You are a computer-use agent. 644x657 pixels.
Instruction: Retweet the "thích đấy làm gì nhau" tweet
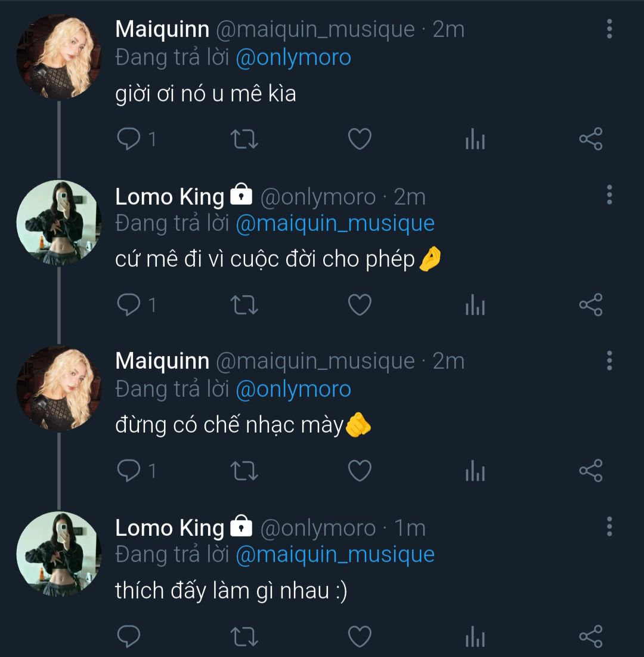tap(244, 637)
